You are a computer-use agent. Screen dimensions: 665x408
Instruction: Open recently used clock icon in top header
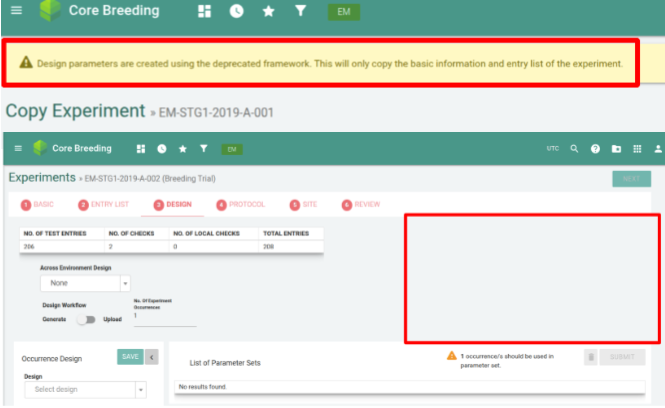236,12
